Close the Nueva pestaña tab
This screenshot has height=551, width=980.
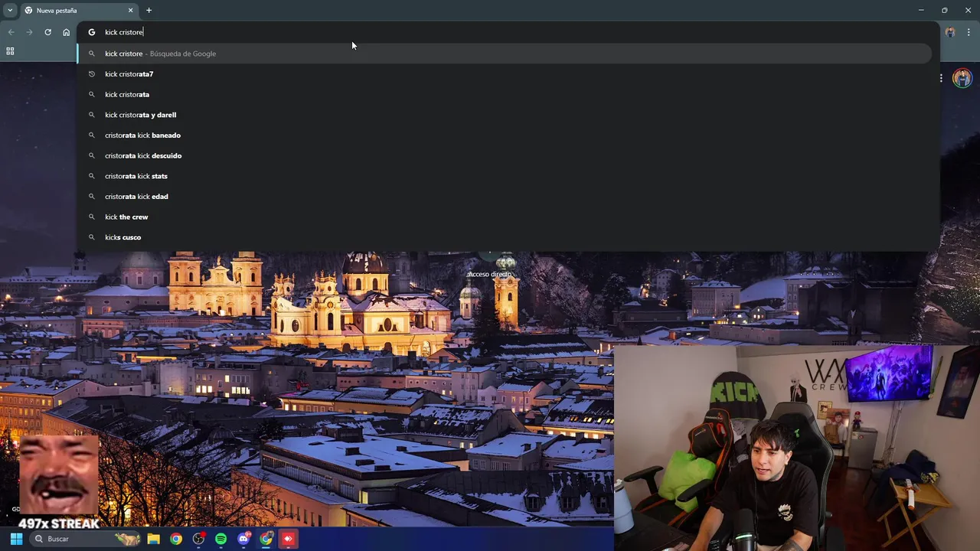[x=130, y=11]
